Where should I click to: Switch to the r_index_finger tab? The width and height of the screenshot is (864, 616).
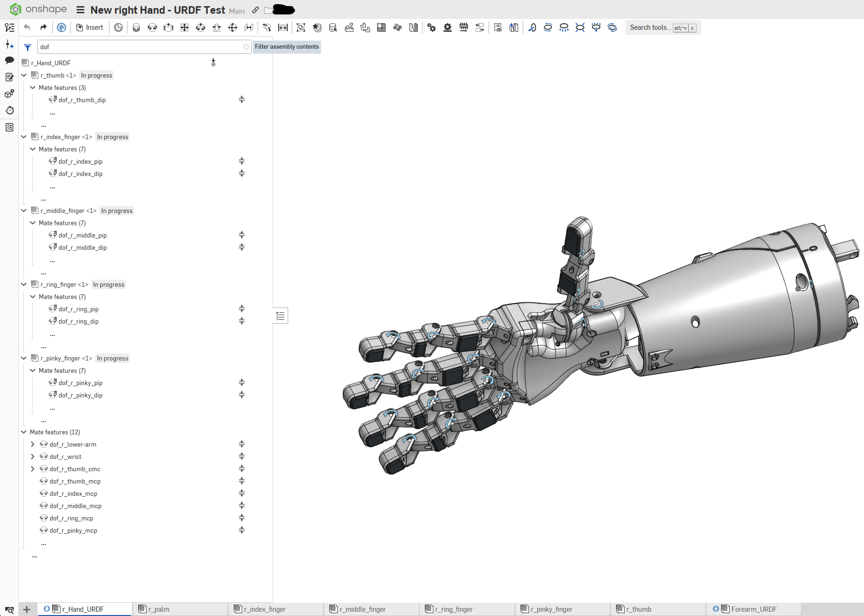pyautogui.click(x=276, y=609)
